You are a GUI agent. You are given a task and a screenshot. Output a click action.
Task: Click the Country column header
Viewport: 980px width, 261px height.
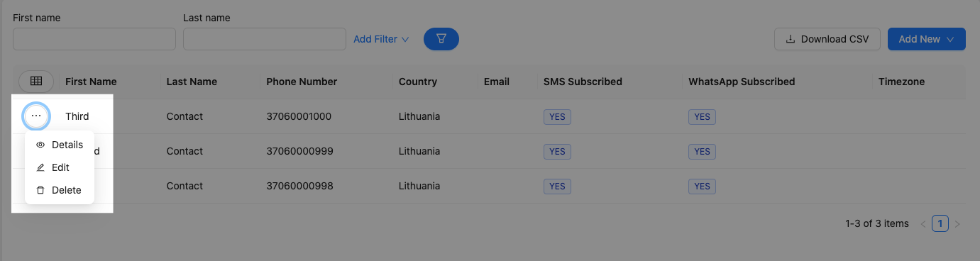coord(418,82)
